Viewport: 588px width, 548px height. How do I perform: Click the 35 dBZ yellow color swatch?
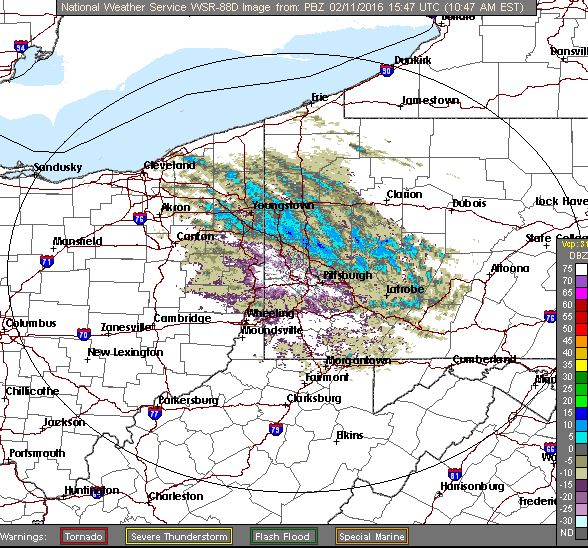pyautogui.click(x=581, y=365)
